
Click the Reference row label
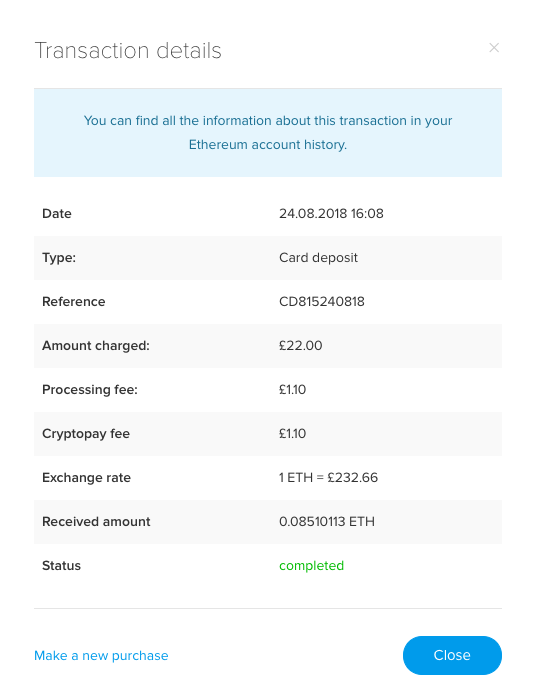(x=73, y=301)
